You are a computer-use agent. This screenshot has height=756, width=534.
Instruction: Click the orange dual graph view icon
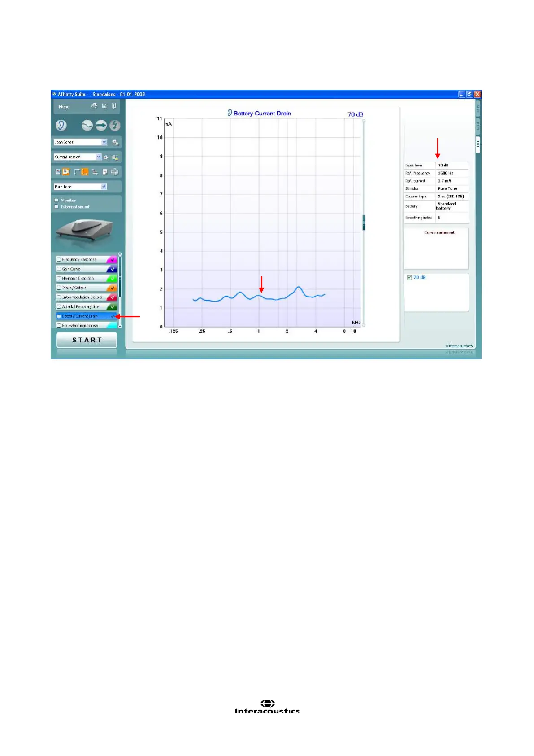pyautogui.click(x=66, y=172)
